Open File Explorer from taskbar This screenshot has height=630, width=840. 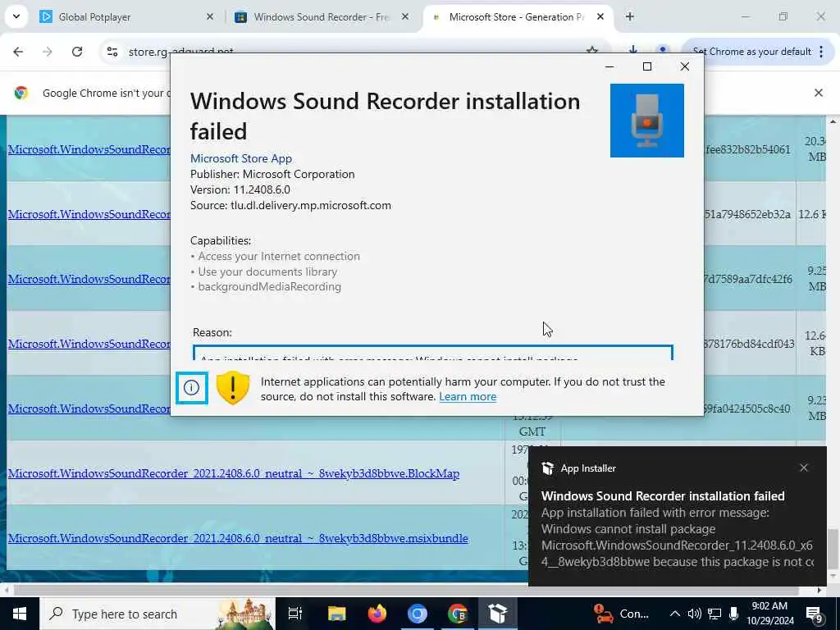coord(337,614)
